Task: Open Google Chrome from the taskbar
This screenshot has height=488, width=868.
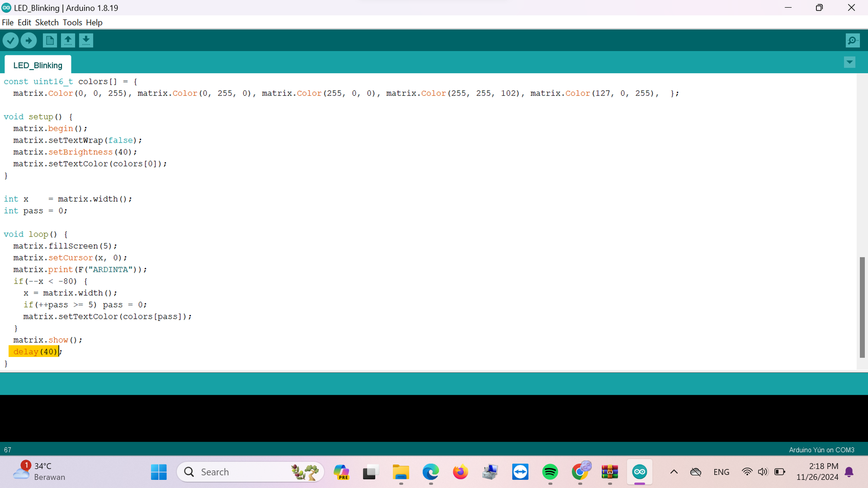Action: (580, 472)
